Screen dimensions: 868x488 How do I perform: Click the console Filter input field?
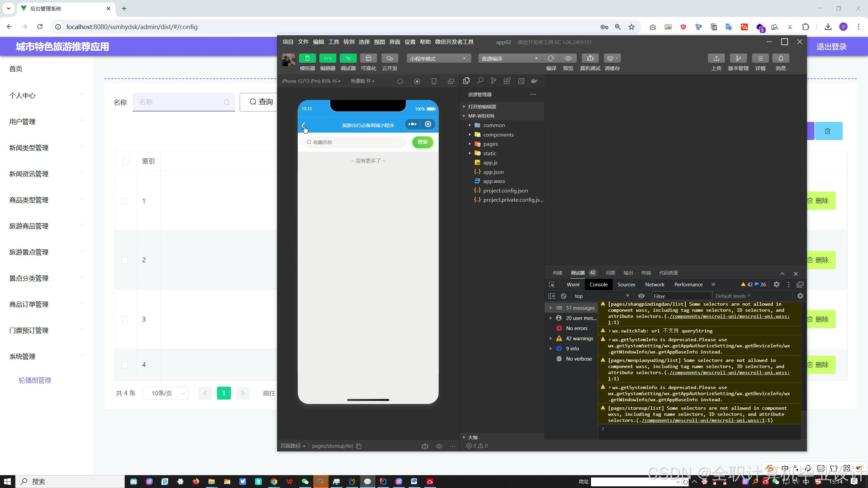coord(682,296)
